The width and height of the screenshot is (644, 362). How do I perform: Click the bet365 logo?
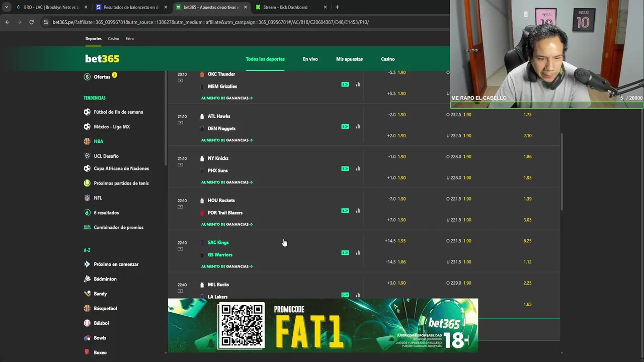tap(102, 59)
